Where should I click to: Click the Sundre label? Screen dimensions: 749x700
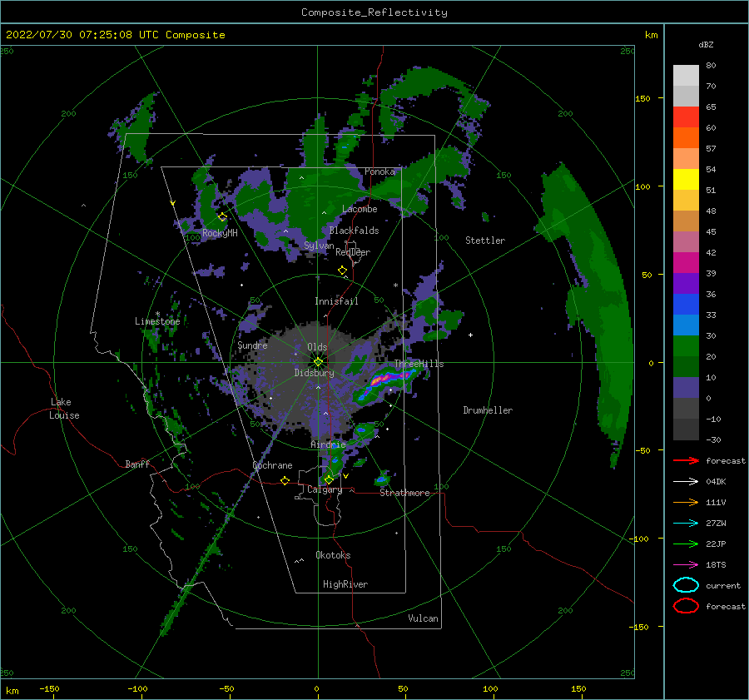[x=252, y=345]
